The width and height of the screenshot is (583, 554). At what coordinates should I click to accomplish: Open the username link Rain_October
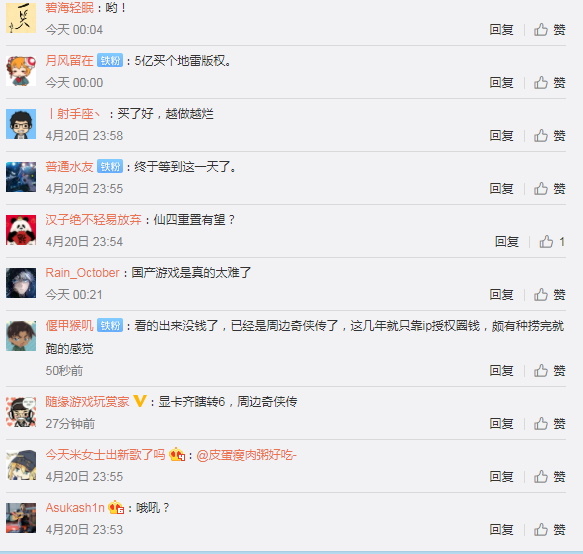[82, 273]
